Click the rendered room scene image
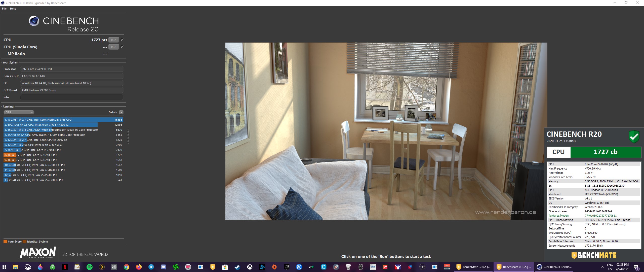 [x=386, y=131]
